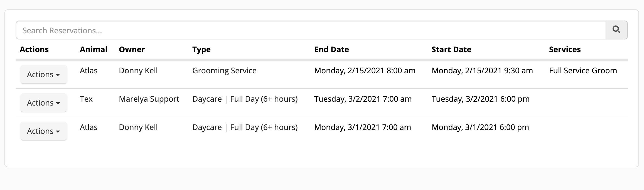Click the animal name Atlas in grooming row
The height and width of the screenshot is (190, 644).
(89, 71)
